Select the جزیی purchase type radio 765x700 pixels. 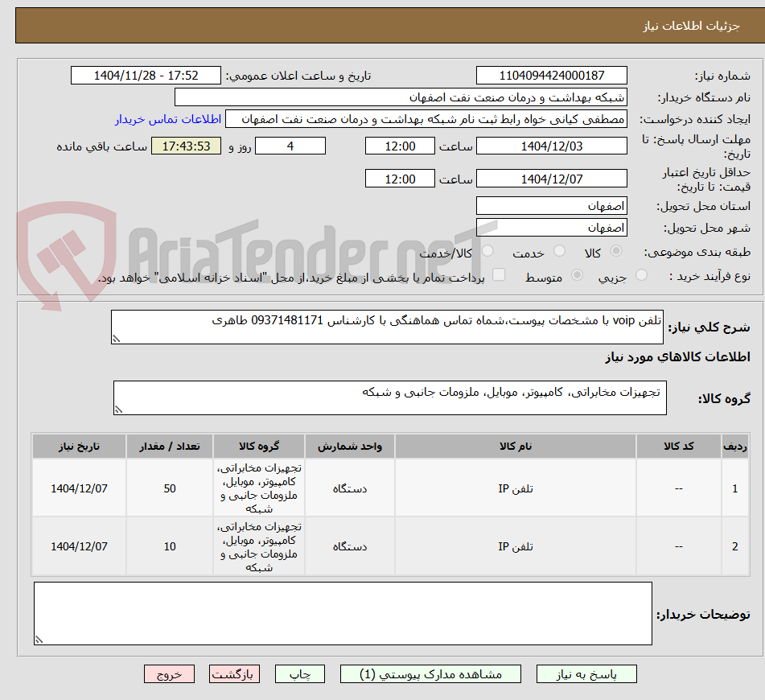point(642,275)
